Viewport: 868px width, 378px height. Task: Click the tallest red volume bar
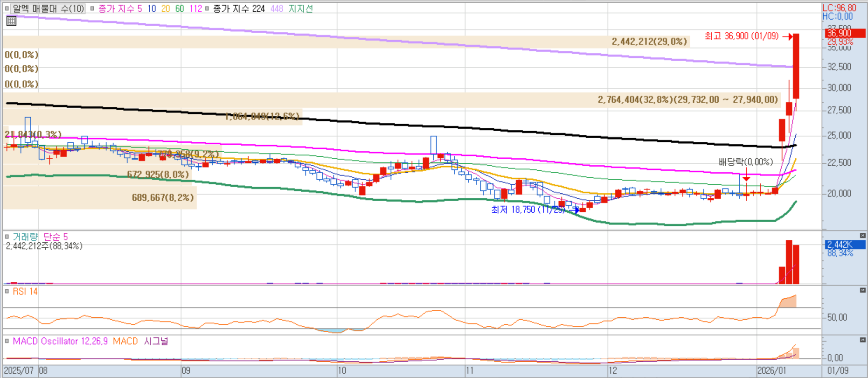click(789, 262)
